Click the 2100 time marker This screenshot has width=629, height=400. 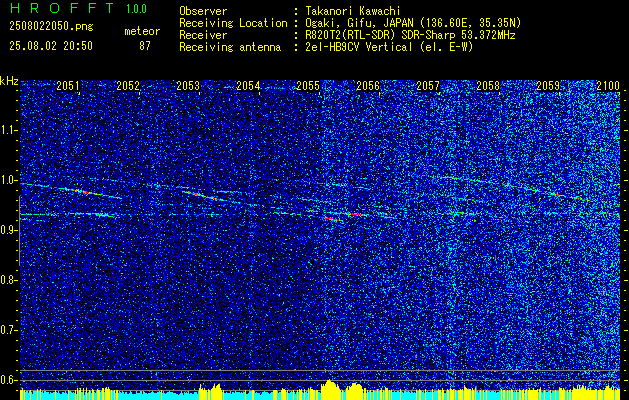tap(608, 85)
